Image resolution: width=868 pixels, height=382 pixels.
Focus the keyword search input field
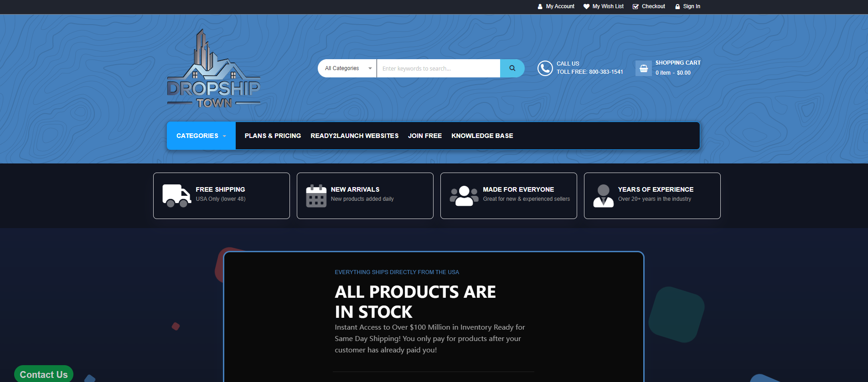[x=439, y=68]
